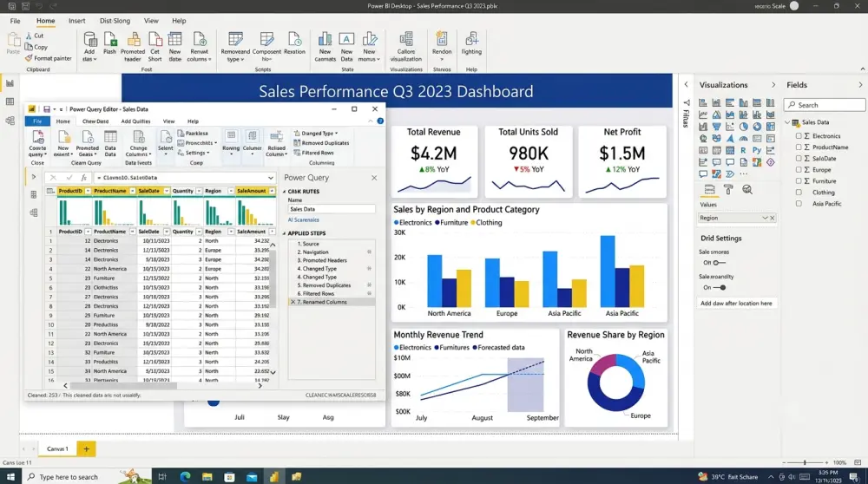Check the ProductName field checkbox
This screenshot has width=868, height=484.
[799, 147]
